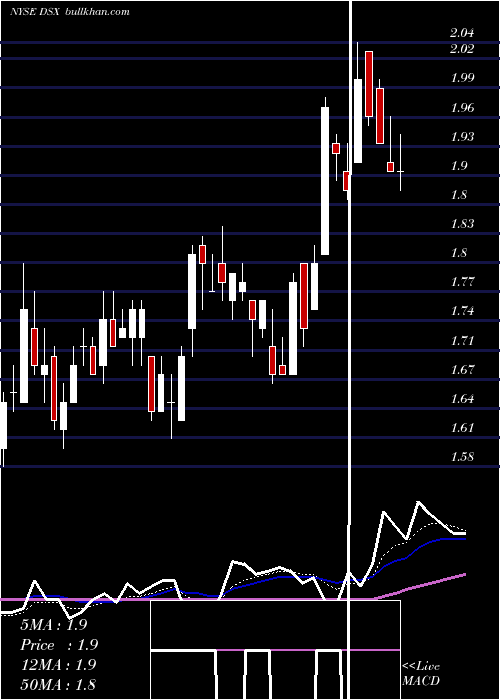Click the 1.96 price axis label
The image size is (500, 700).
coord(462,108)
